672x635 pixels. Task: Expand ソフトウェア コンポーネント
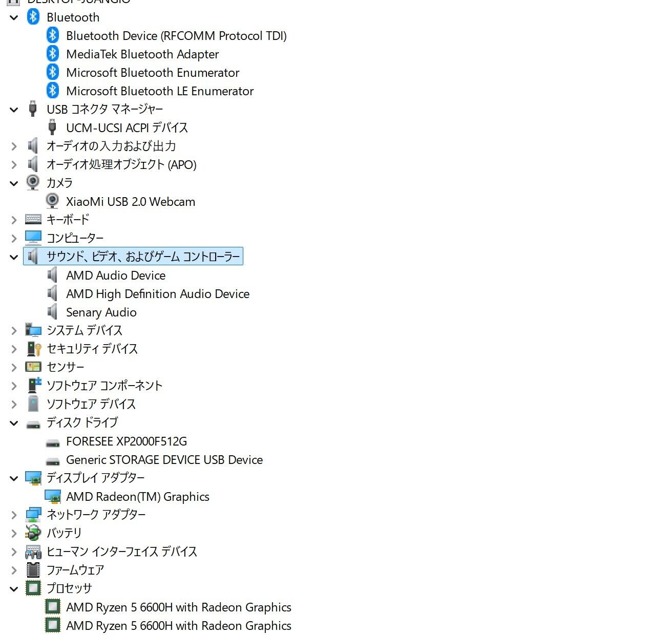(14, 386)
